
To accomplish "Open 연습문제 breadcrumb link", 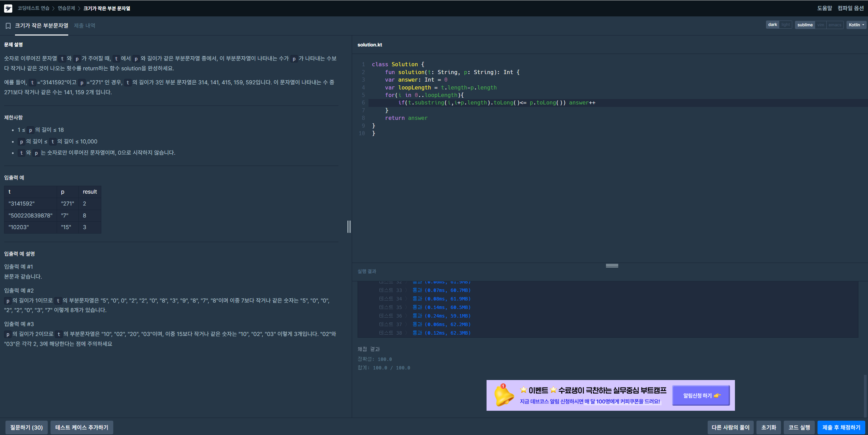I will pos(66,8).
